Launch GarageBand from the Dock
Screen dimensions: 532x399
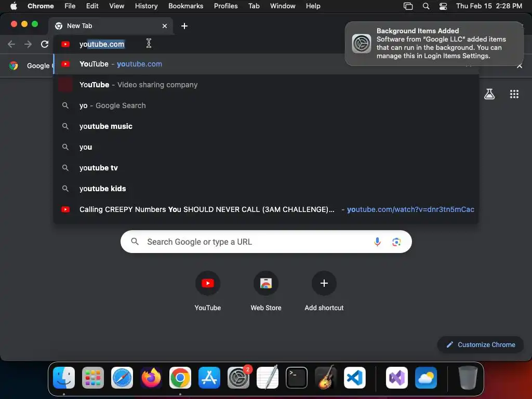[x=326, y=378]
